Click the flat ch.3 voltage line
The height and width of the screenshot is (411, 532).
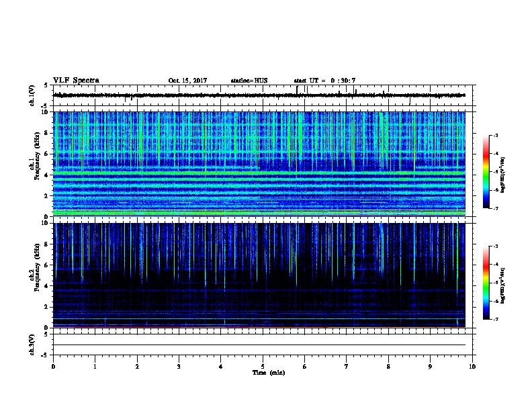pyautogui.click(x=259, y=345)
